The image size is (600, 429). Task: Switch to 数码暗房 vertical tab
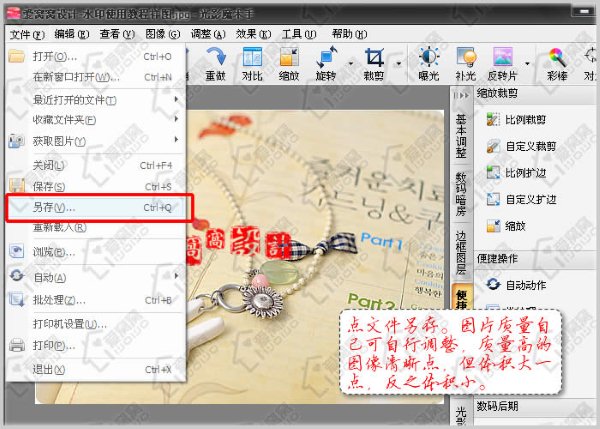click(461, 194)
